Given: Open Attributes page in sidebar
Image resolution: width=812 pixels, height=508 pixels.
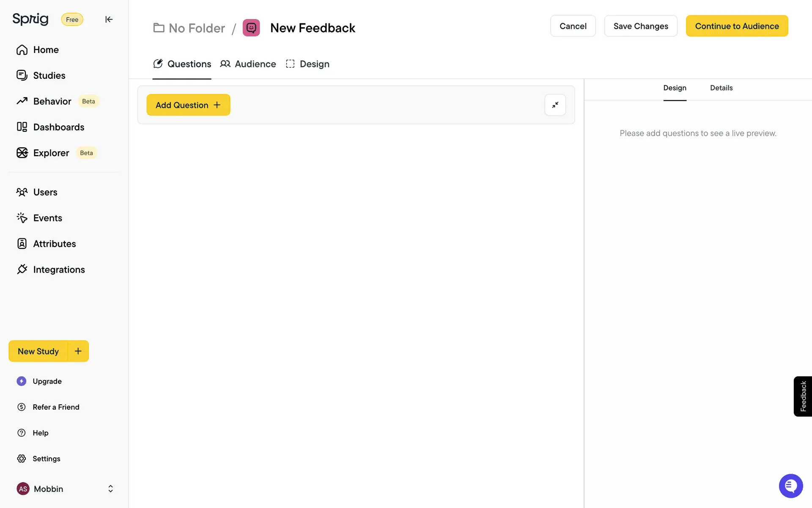Looking at the screenshot, I should 54,244.
